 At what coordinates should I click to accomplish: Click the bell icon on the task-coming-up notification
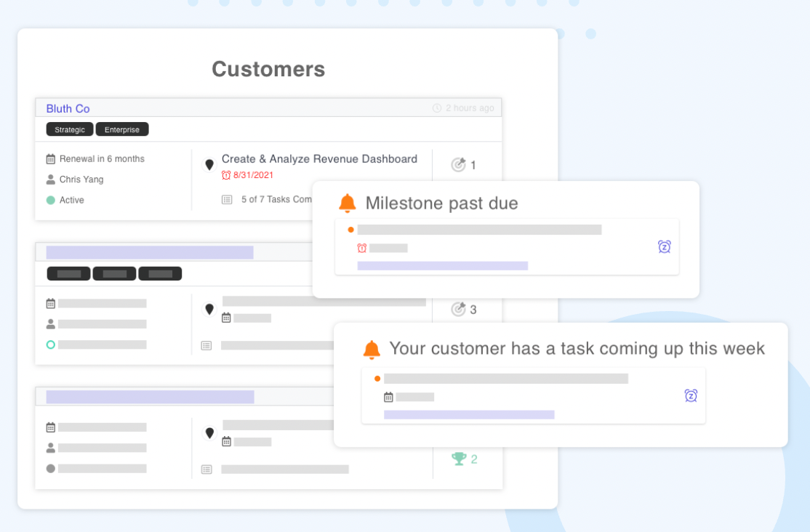coord(372,350)
